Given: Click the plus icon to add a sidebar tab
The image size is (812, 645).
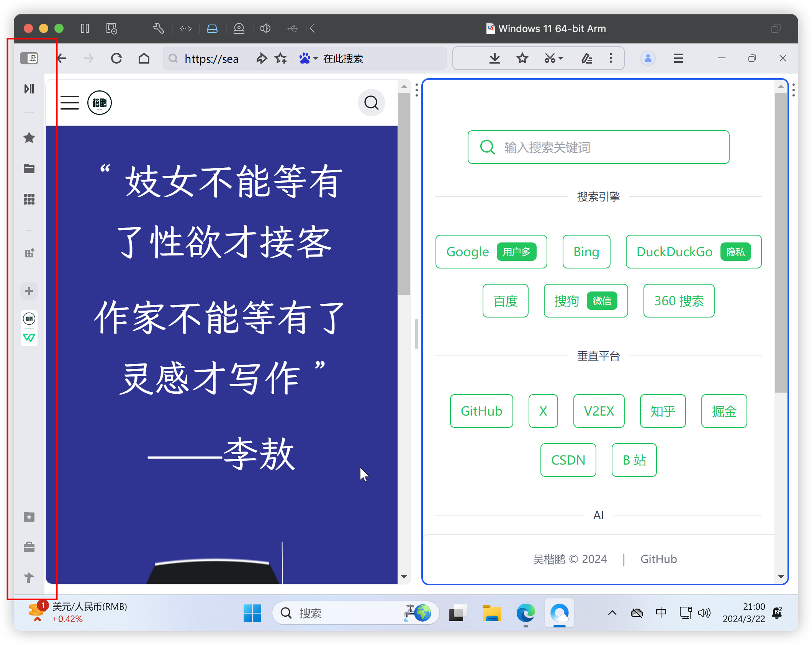Looking at the screenshot, I should [x=29, y=291].
